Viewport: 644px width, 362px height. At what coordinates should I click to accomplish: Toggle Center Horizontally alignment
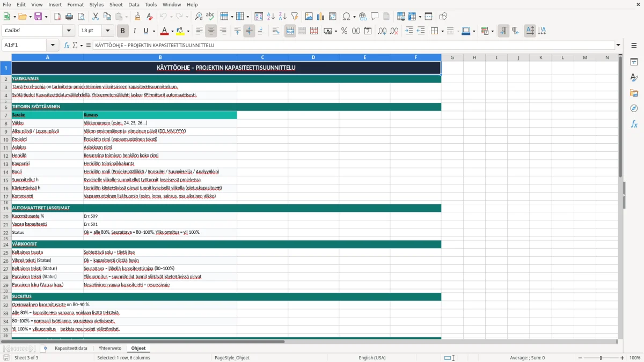tap(211, 31)
